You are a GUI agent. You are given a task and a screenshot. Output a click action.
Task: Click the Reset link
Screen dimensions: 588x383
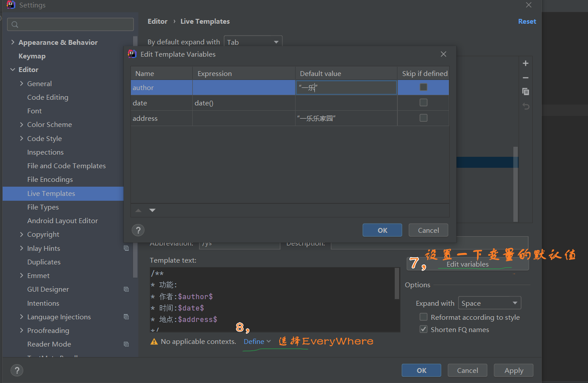(x=527, y=21)
